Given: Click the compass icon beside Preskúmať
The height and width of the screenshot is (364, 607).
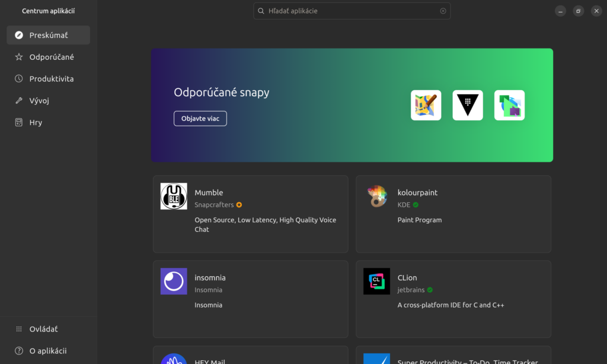Looking at the screenshot, I should click(18, 35).
